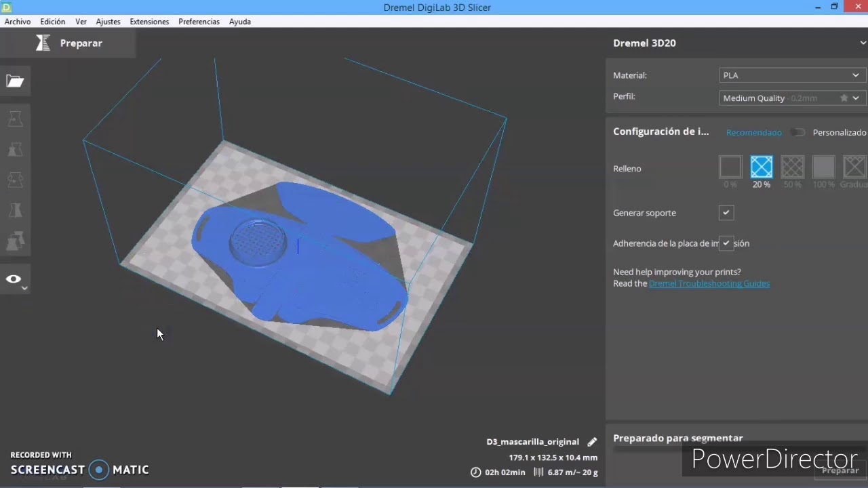Open the Preferencias menu
This screenshot has width=868, height=488.
point(199,22)
